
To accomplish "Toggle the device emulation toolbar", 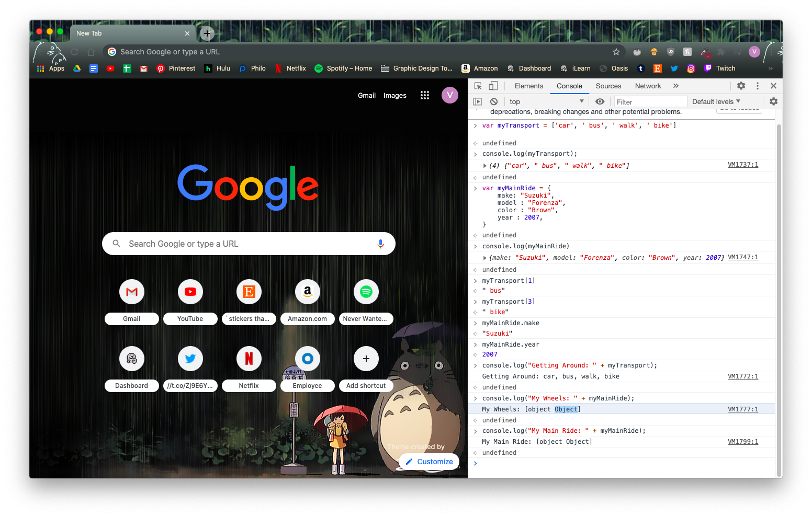I will (x=492, y=85).
